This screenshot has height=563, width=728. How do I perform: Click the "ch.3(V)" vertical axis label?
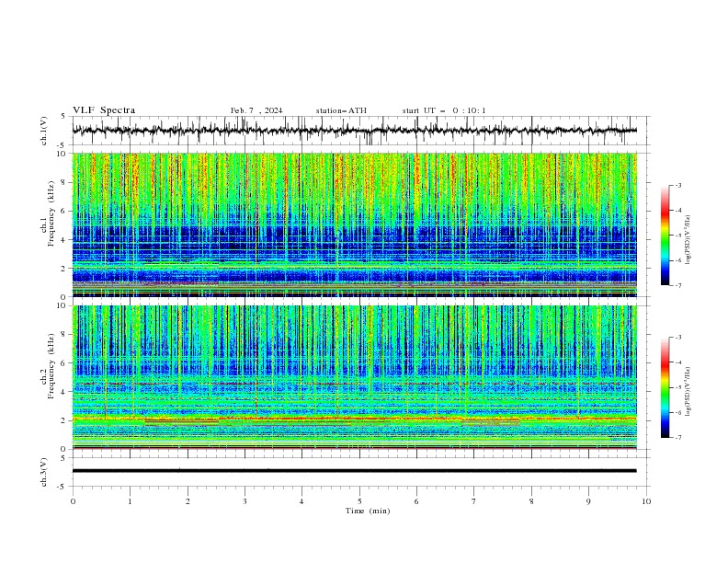[x=44, y=472]
